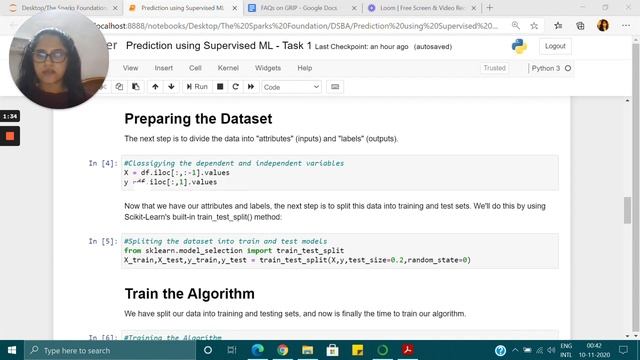Screen dimensions: 640x360
Task: Click the browser address bar URL
Action: point(295,26)
